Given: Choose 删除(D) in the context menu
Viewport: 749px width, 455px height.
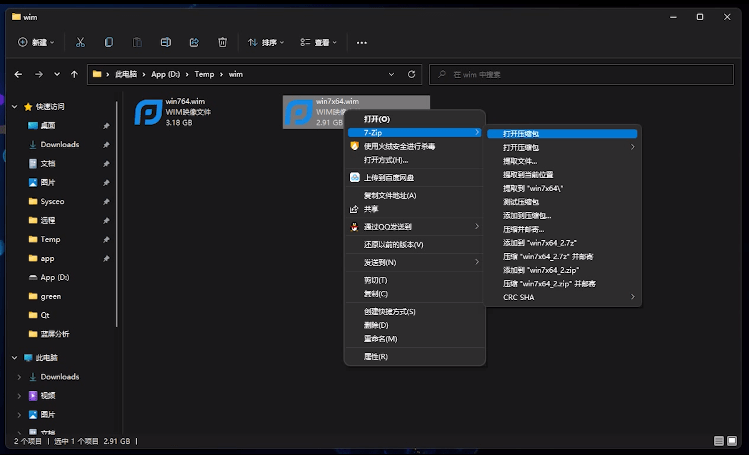Looking at the screenshot, I should 415,325.
